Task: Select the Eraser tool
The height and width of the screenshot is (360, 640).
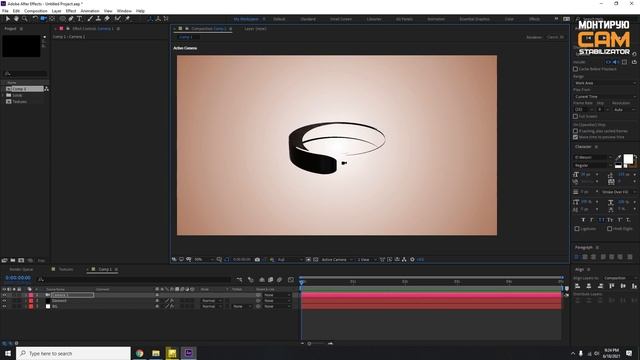Action: (107, 19)
